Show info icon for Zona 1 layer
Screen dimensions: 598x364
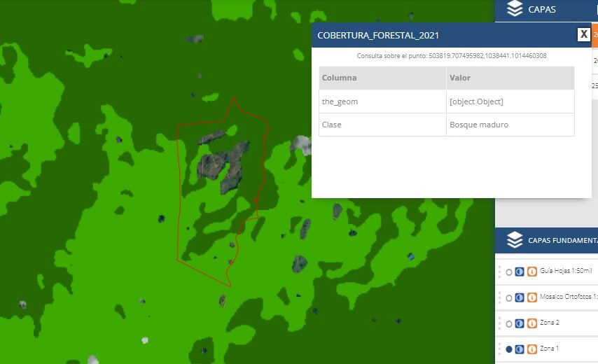coord(531,349)
